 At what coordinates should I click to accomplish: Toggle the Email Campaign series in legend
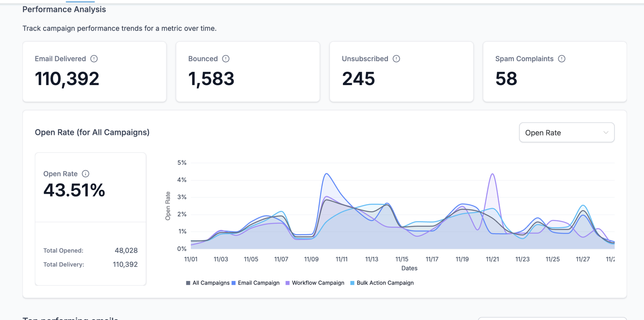tap(255, 283)
